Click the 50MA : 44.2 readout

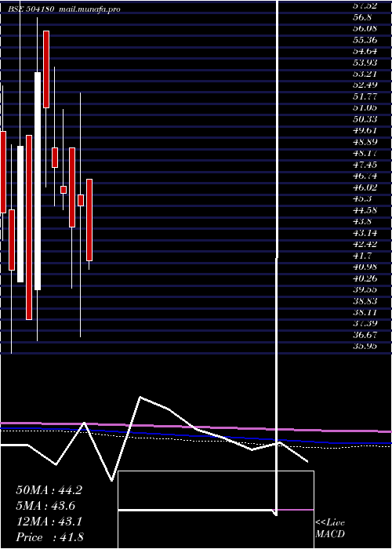pyautogui.click(x=49, y=490)
